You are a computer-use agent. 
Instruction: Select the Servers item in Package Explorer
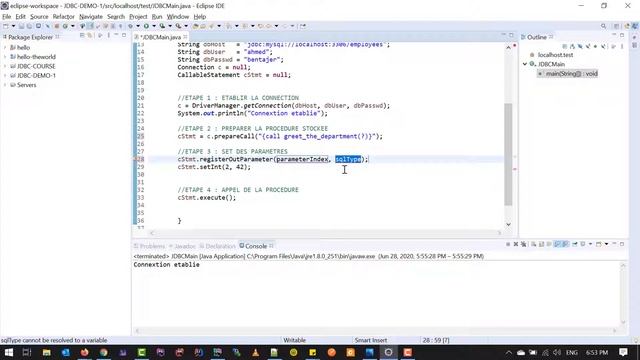click(27, 85)
